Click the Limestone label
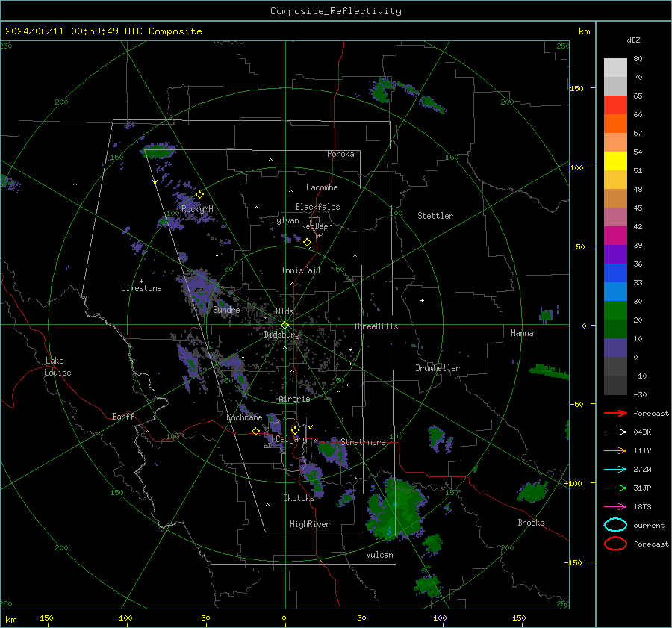The width and height of the screenshot is (672, 628). pyautogui.click(x=141, y=288)
